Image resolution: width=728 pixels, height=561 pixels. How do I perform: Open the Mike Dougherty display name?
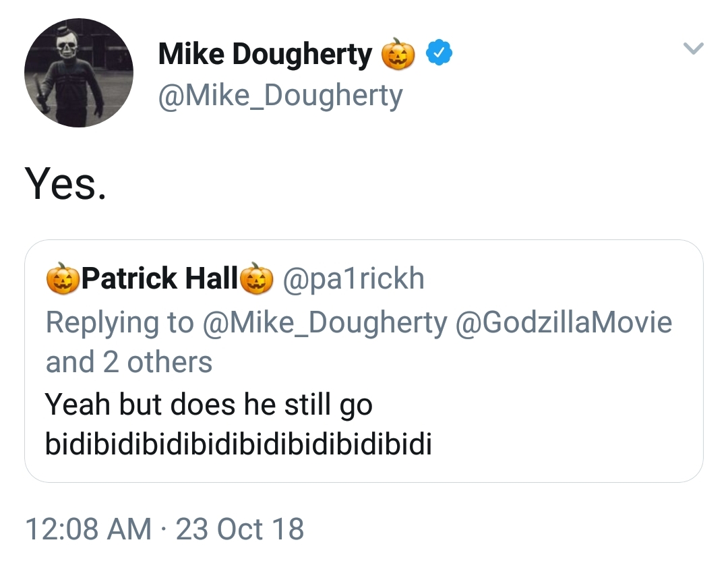point(265,55)
